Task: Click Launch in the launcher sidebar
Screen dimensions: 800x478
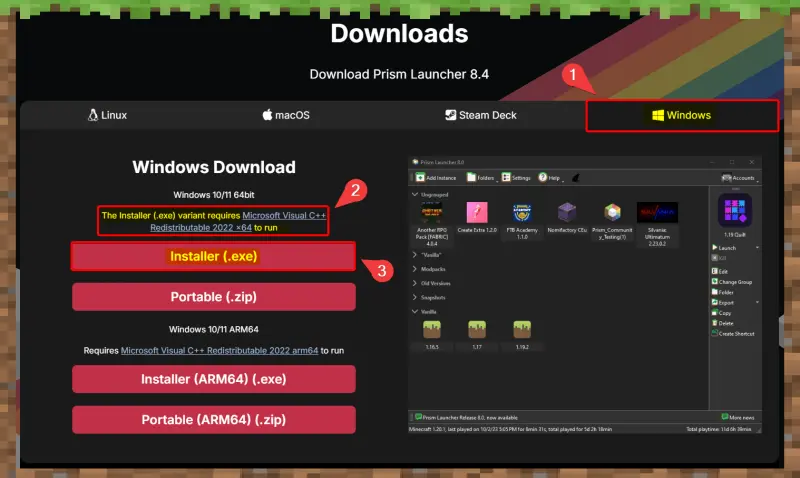Action: tap(724, 247)
